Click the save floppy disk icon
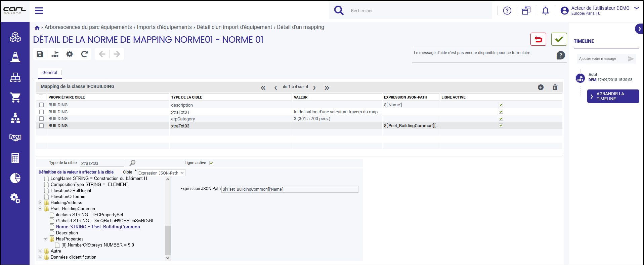644x265 pixels. [x=40, y=54]
